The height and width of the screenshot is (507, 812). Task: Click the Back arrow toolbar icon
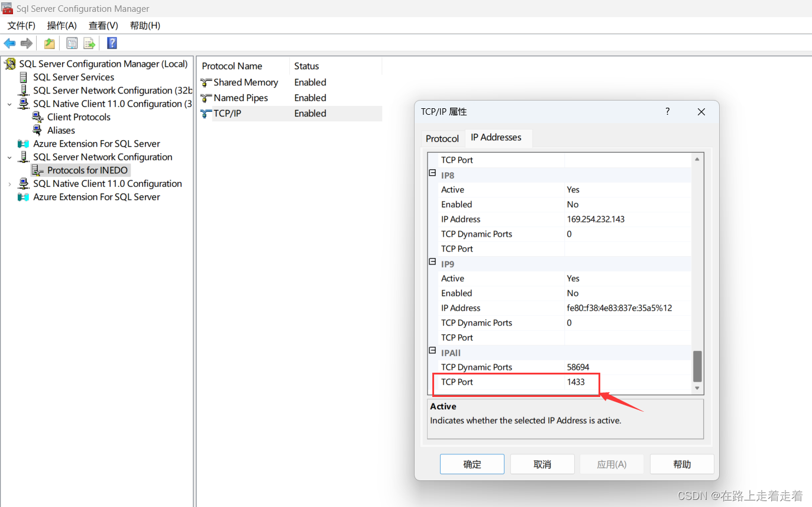click(9, 43)
